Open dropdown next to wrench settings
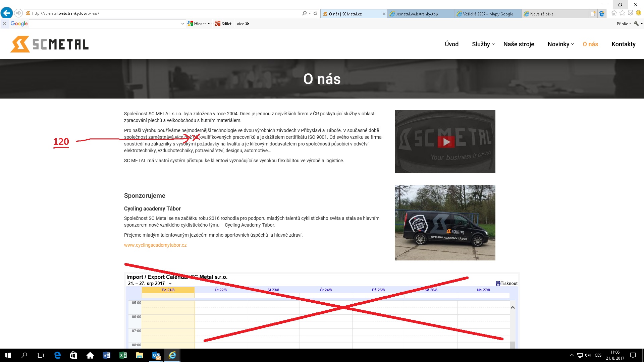Screen dimensions: 644x362 [x=641, y=24]
